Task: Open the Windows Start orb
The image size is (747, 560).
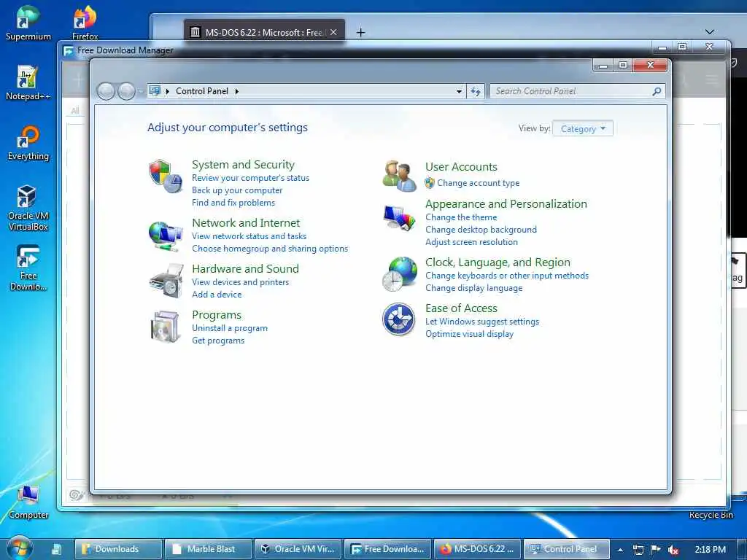Action: 19,548
